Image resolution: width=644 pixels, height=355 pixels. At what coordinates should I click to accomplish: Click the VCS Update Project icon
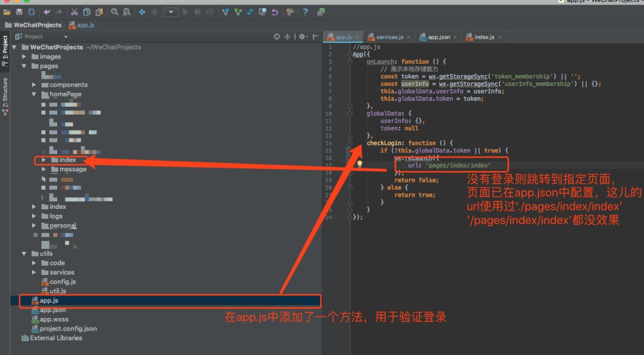click(225, 13)
